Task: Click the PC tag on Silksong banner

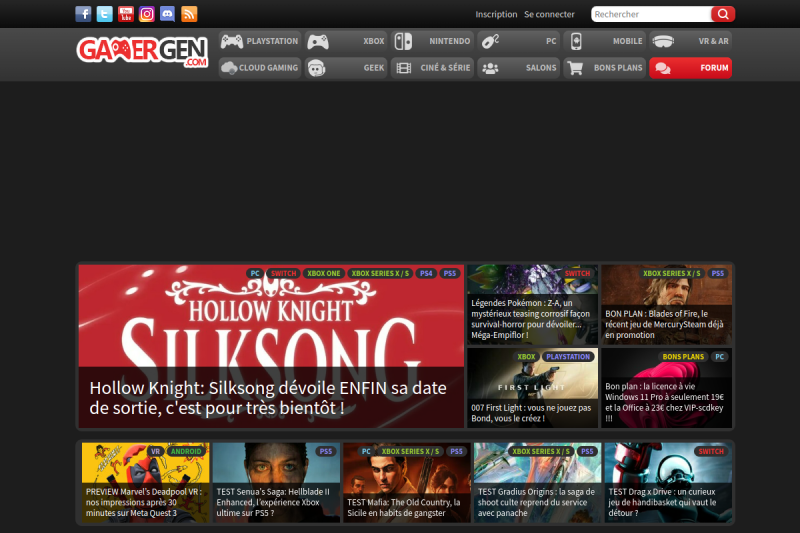Action: point(255,273)
